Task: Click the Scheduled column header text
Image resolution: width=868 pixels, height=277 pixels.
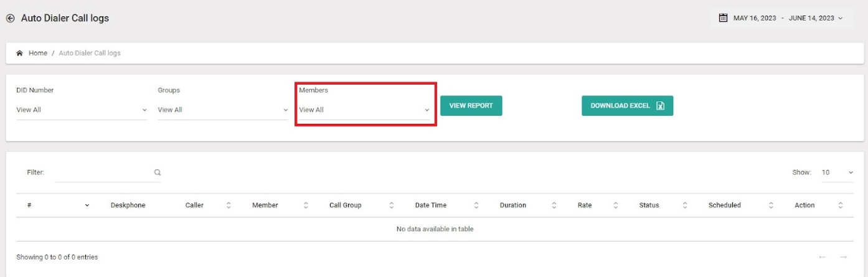Action: [725, 205]
